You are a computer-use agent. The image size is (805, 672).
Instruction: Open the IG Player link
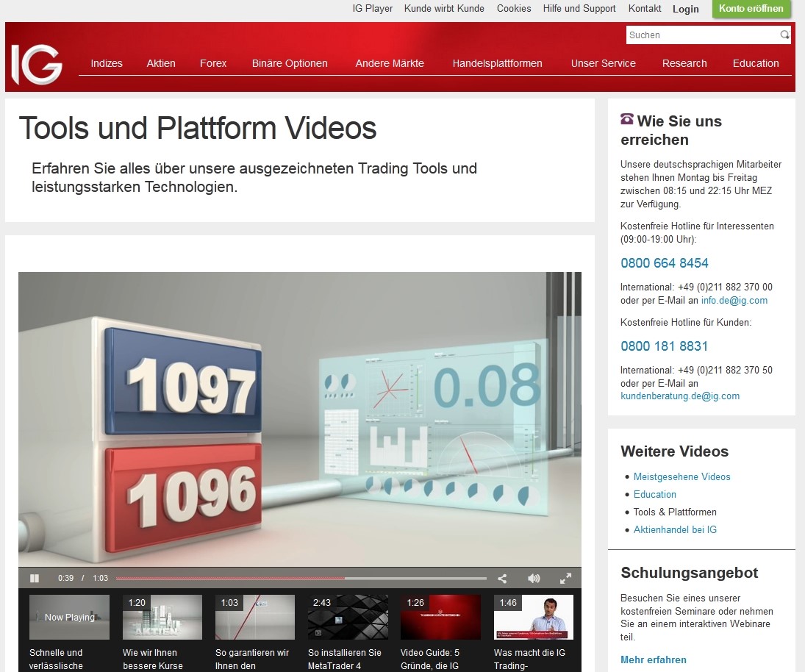[372, 8]
